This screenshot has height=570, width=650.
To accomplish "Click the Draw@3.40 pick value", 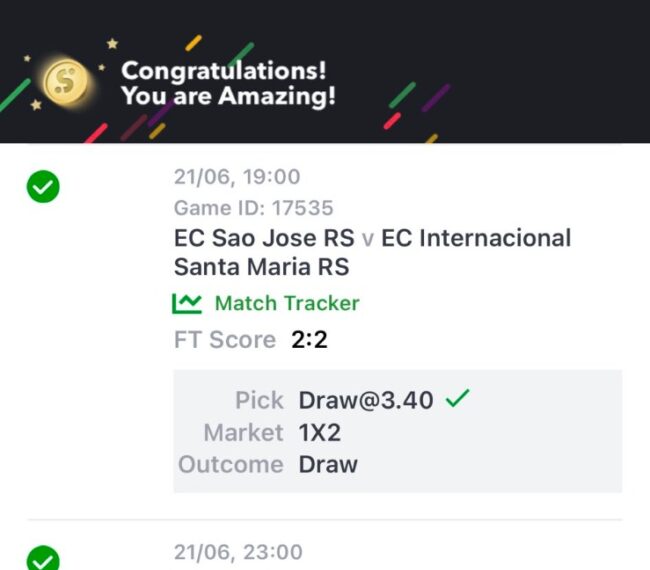I will 366,400.
